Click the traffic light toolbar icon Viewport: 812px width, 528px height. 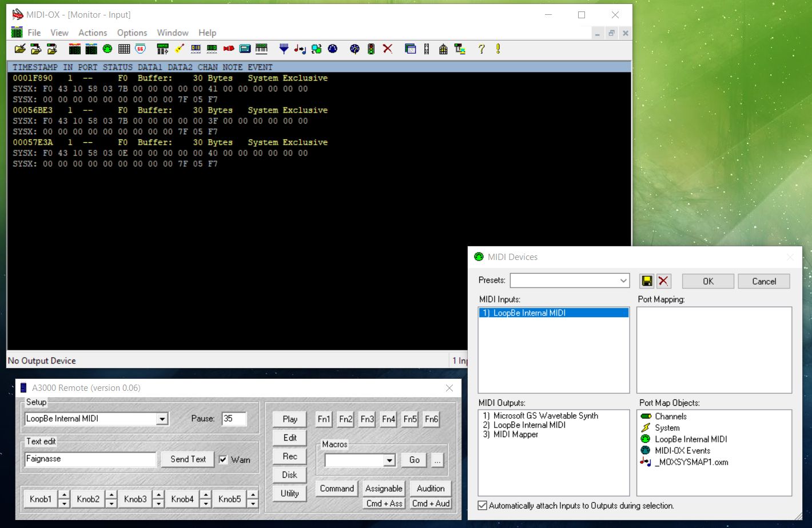pyautogui.click(x=371, y=49)
